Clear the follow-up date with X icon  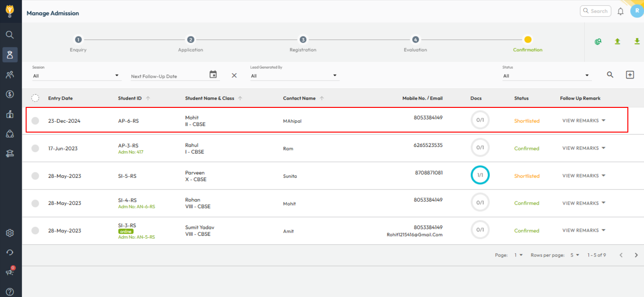pos(234,75)
